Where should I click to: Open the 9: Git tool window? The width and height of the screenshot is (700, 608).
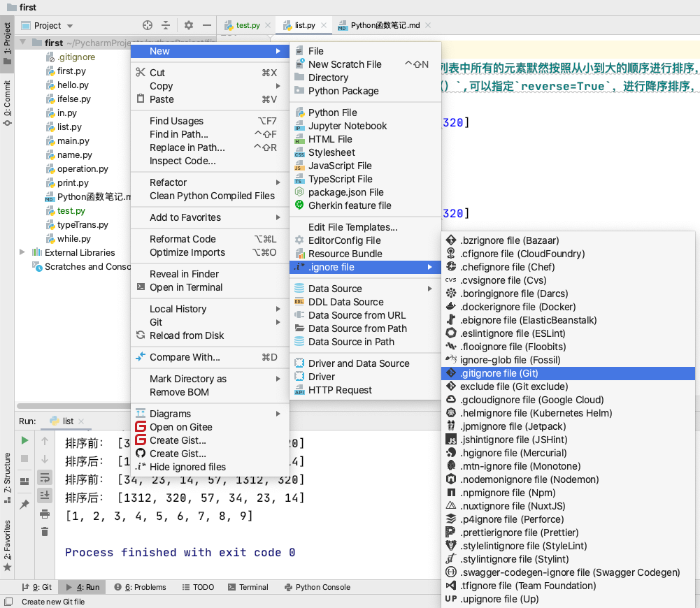[37, 587]
